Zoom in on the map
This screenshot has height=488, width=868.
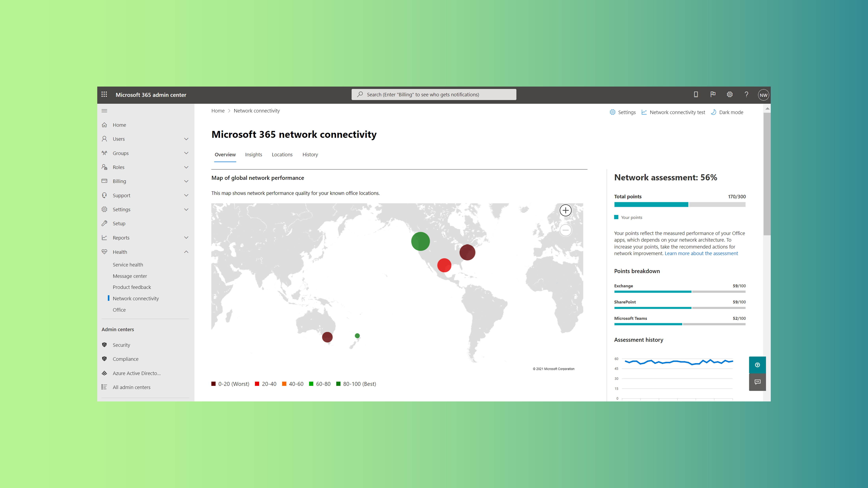coord(565,211)
